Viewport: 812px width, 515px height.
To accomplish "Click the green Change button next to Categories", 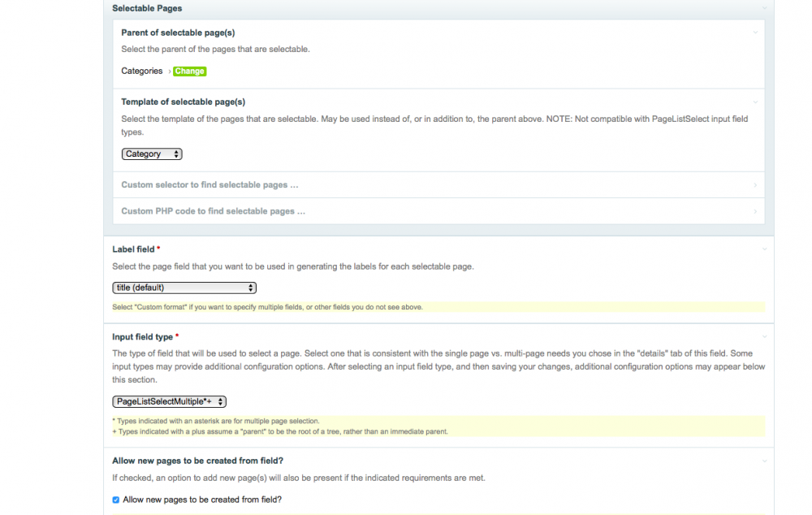I will [x=189, y=71].
